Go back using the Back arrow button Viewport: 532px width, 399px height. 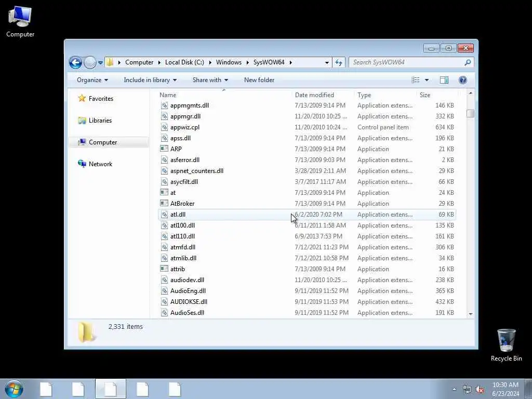tap(75, 62)
